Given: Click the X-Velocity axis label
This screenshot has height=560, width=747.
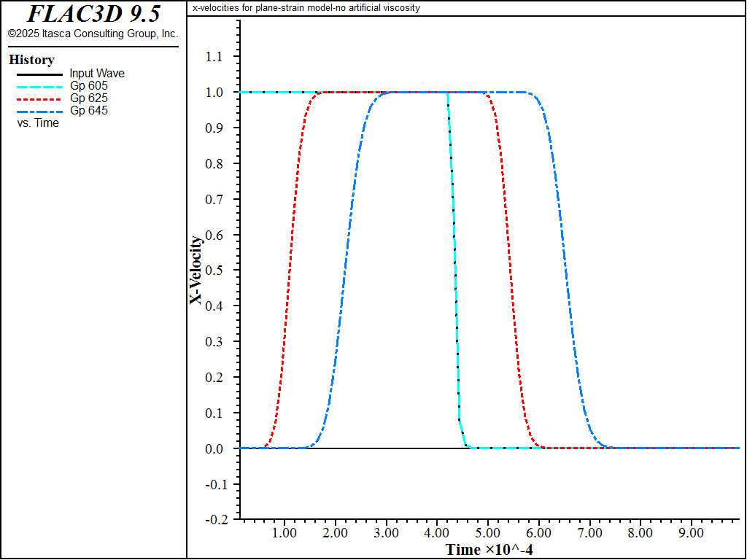Looking at the screenshot, I should point(196,270).
